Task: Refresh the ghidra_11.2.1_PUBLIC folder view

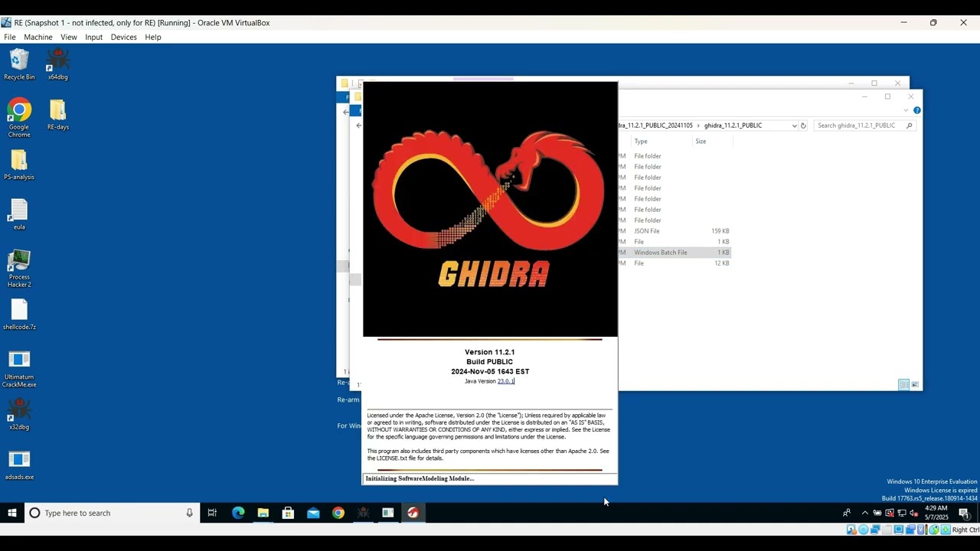Action: 803,126
